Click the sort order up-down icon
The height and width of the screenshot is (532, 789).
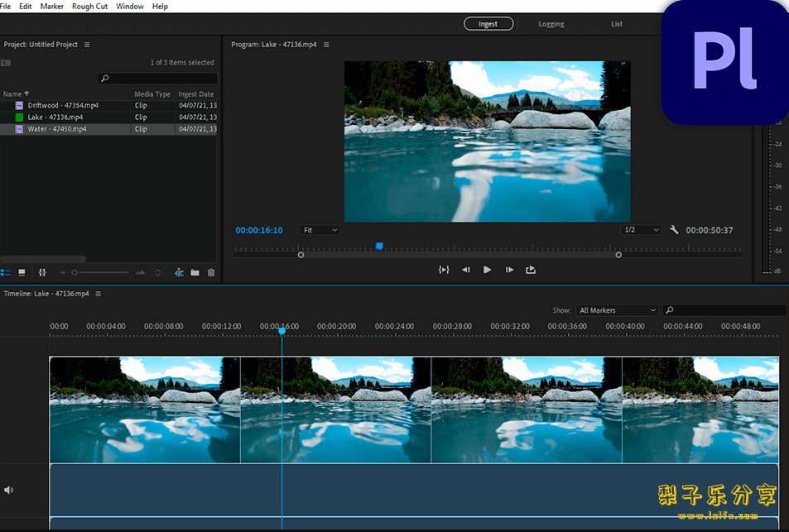[x=158, y=272]
